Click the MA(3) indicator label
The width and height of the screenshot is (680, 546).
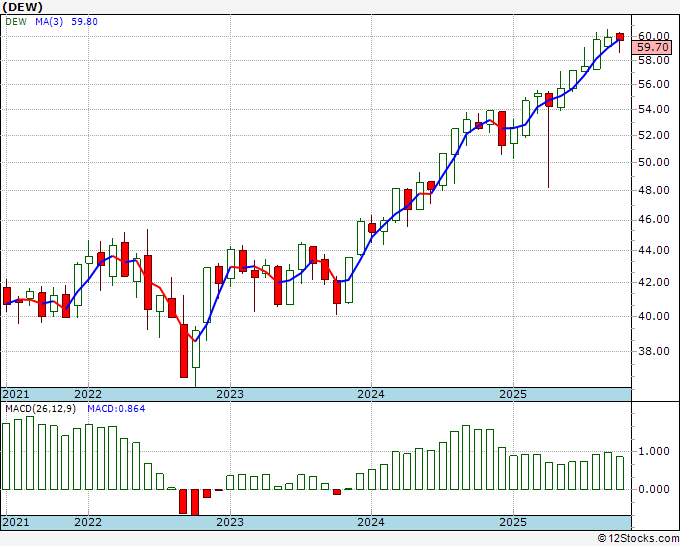[x=49, y=22]
